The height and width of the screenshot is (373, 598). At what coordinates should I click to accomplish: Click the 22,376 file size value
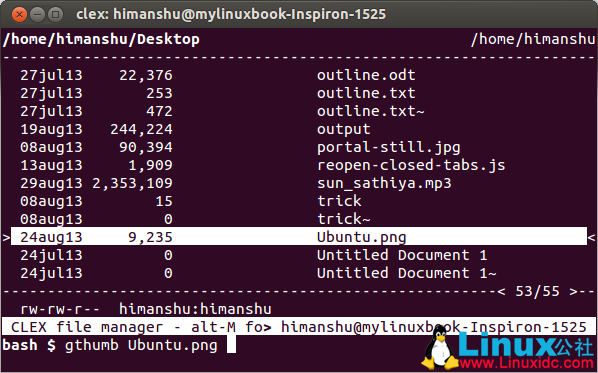146,75
